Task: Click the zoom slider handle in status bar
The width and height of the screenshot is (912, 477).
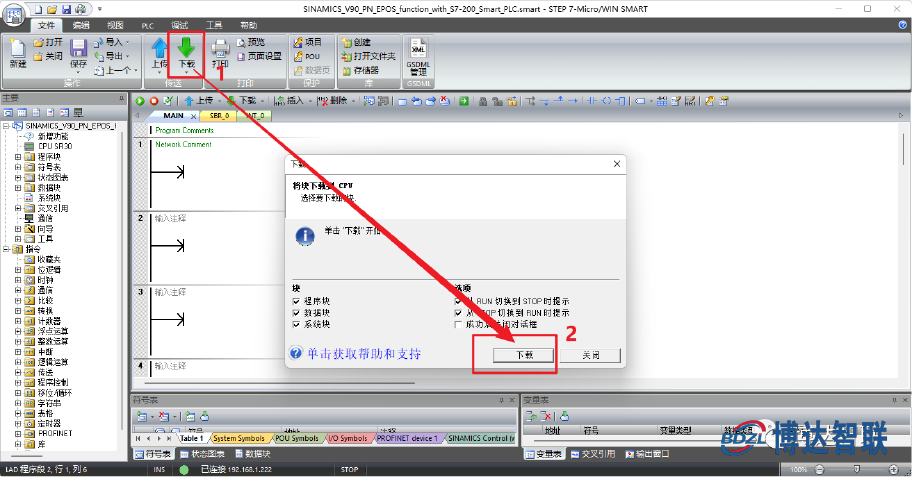Action: point(856,469)
